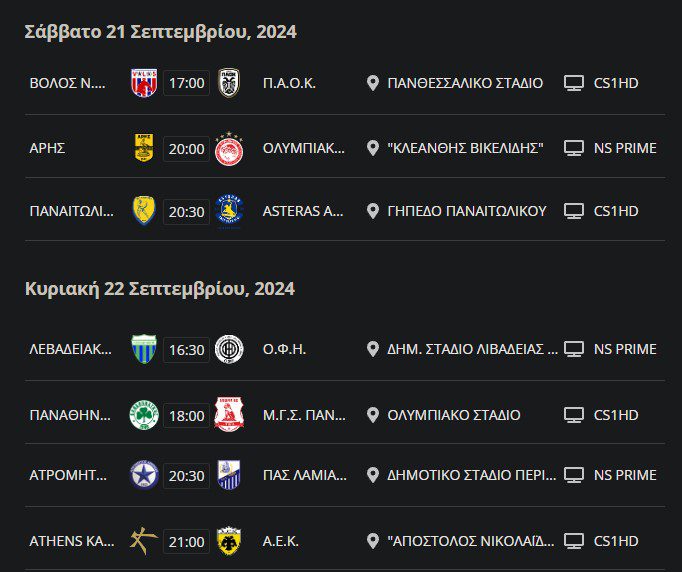
Task: Click the Olympiacos red team crest
Action: pos(228,148)
